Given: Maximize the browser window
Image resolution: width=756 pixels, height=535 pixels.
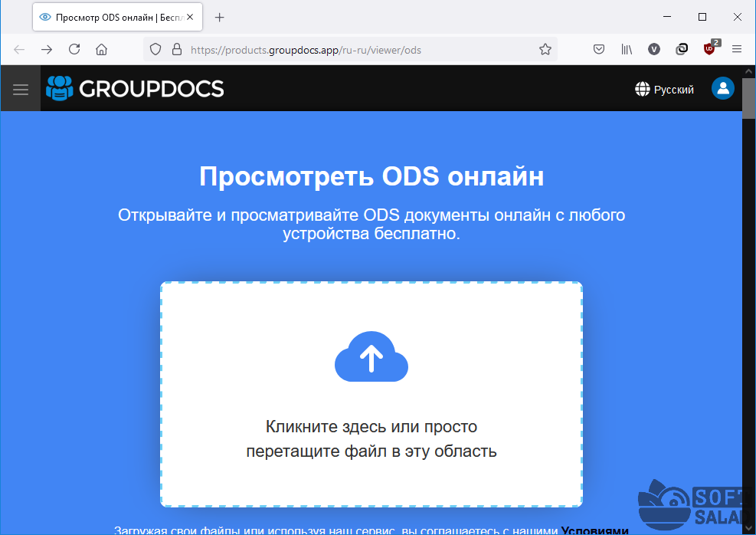Looking at the screenshot, I should click(x=702, y=17).
